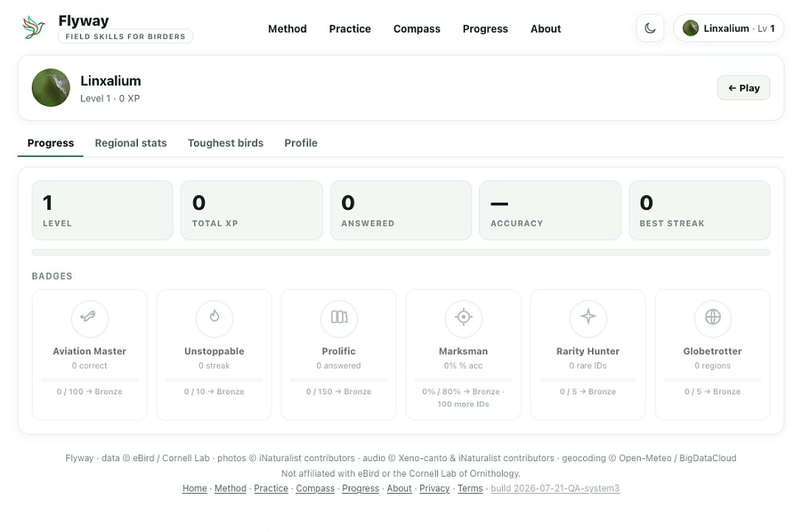Screen dimensions: 811x532
Task: Click the '0 / 10 → Bronze' text
Action: click(x=214, y=391)
